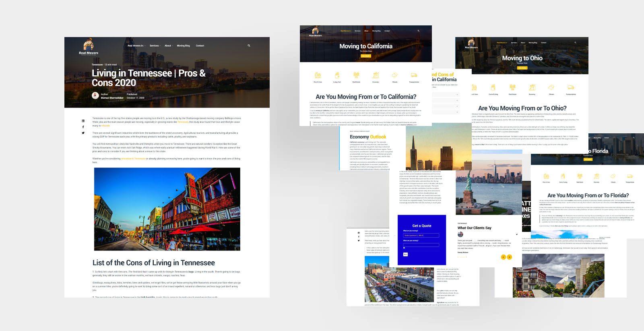Click the 'Tennessee' category tag above article title
Screen dimensions: 644x331
click(x=97, y=64)
